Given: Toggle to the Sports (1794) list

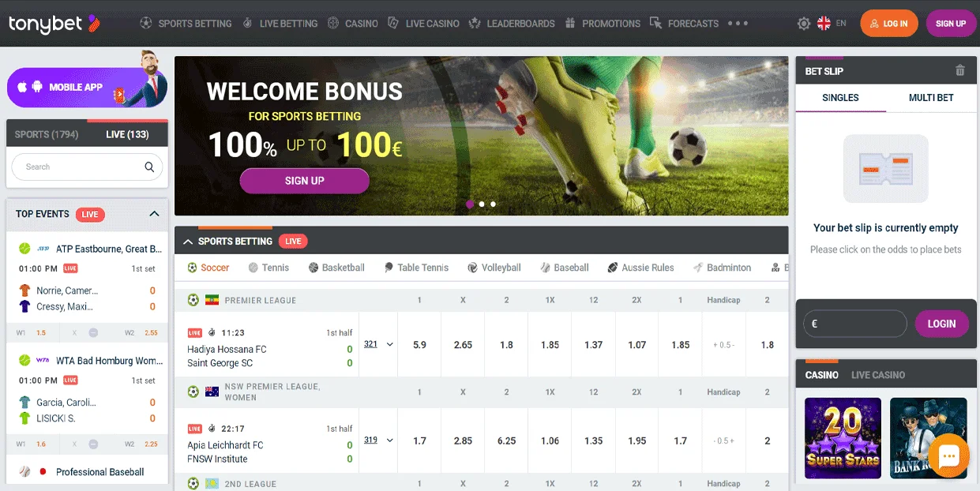Looking at the screenshot, I should click(x=47, y=134).
